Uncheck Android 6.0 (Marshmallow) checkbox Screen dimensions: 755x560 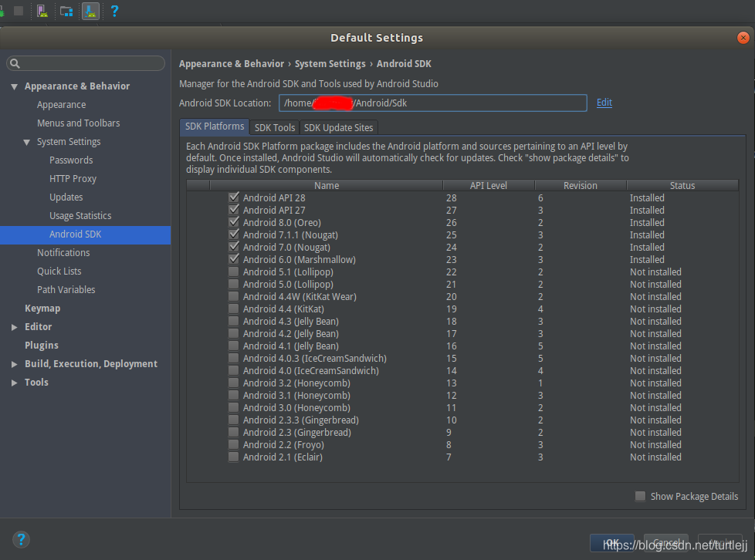234,259
